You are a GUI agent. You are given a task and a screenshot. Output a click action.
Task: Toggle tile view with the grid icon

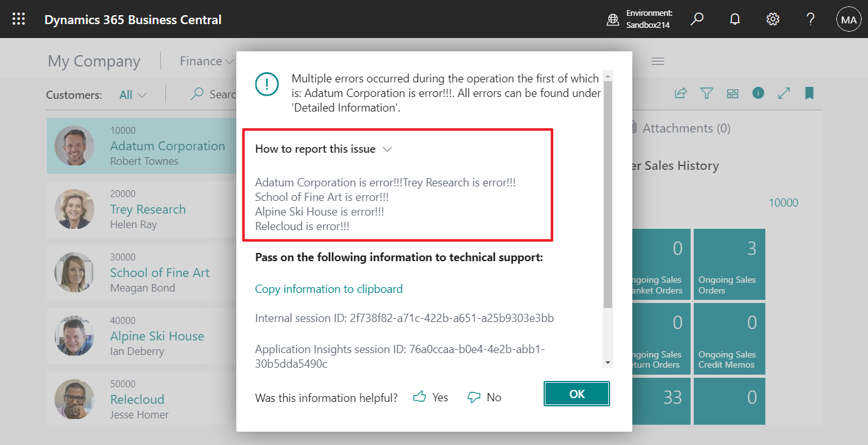[x=732, y=93]
